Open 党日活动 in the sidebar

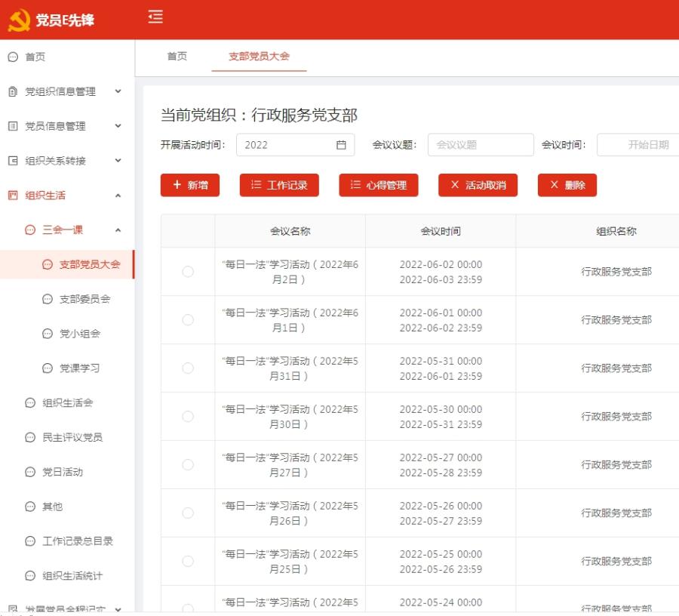63,473
